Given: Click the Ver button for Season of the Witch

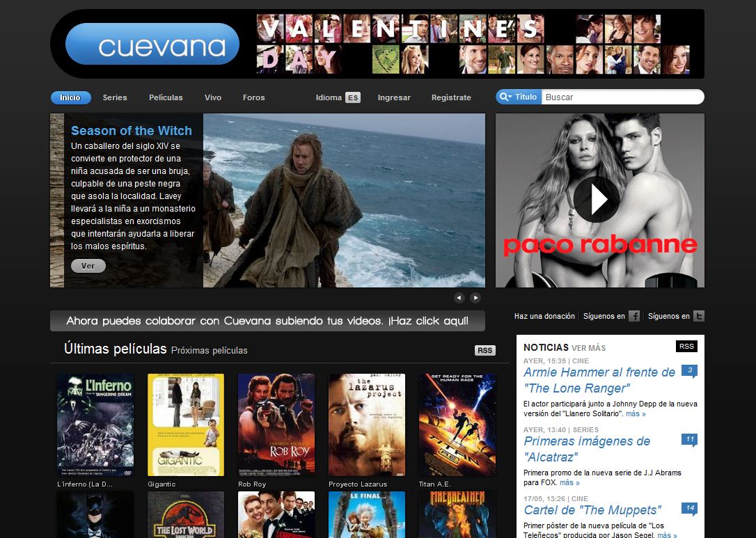Looking at the screenshot, I should point(88,266).
